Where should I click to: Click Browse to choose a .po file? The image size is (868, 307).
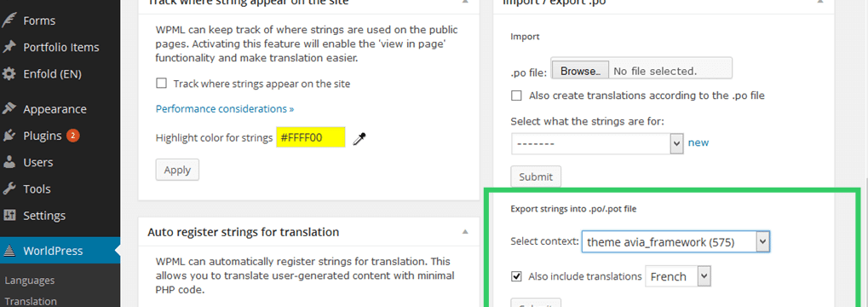click(x=579, y=71)
